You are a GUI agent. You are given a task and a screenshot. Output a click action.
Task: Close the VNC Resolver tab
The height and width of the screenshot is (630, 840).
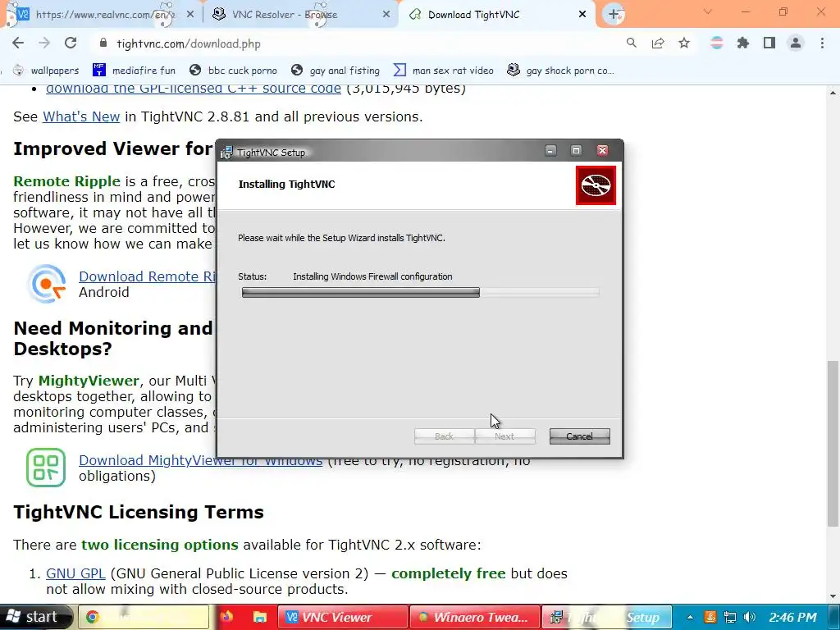(386, 15)
